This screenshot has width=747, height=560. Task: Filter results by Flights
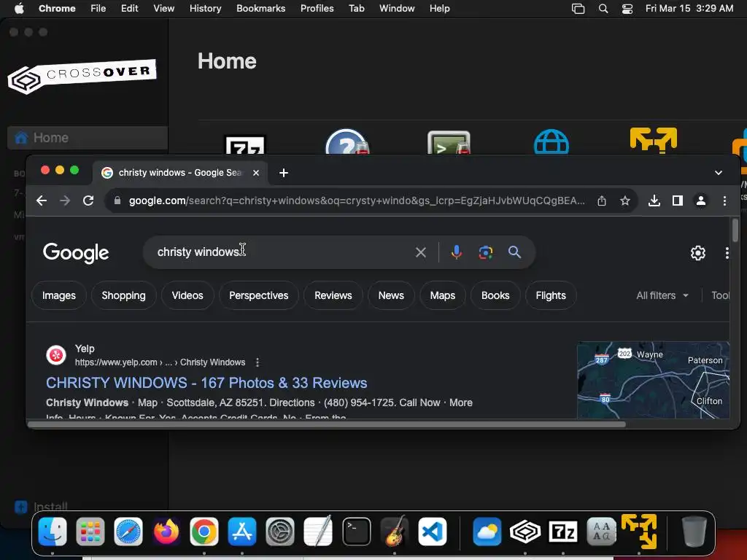click(551, 295)
